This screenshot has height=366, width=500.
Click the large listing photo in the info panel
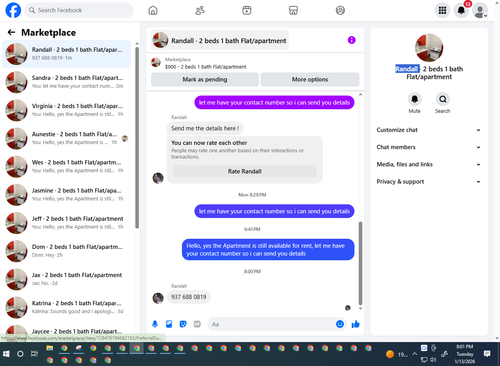429,48
